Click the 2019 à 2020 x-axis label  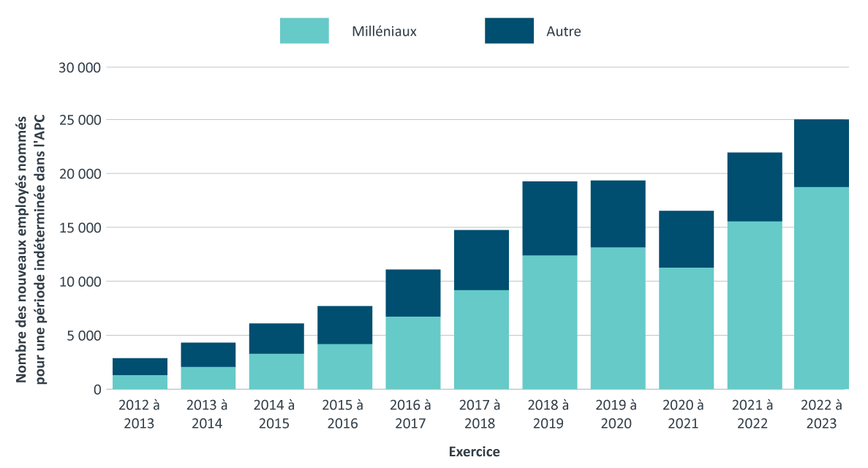618,414
